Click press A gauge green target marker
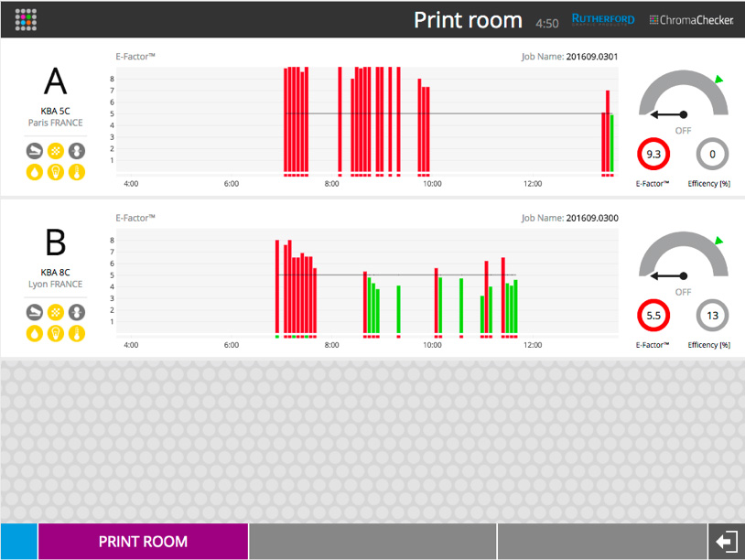 [719, 79]
